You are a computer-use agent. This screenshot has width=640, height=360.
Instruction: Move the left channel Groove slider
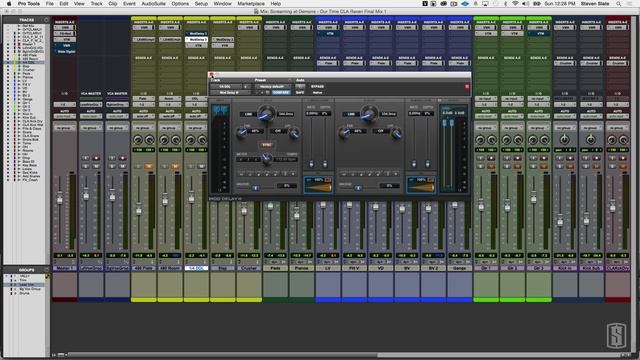point(255,188)
